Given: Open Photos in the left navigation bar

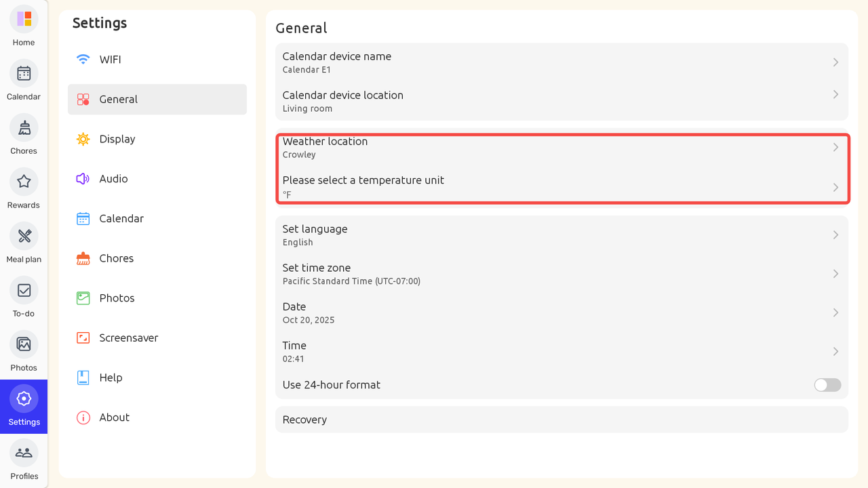Looking at the screenshot, I should point(24,345).
